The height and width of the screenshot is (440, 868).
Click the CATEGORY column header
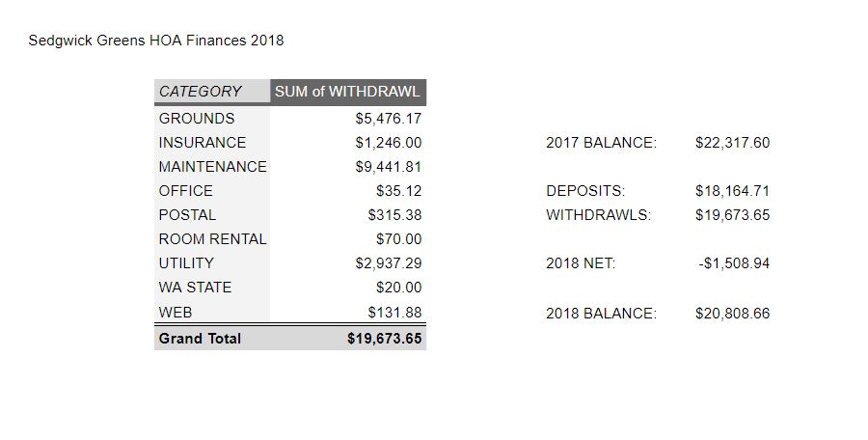point(212,92)
